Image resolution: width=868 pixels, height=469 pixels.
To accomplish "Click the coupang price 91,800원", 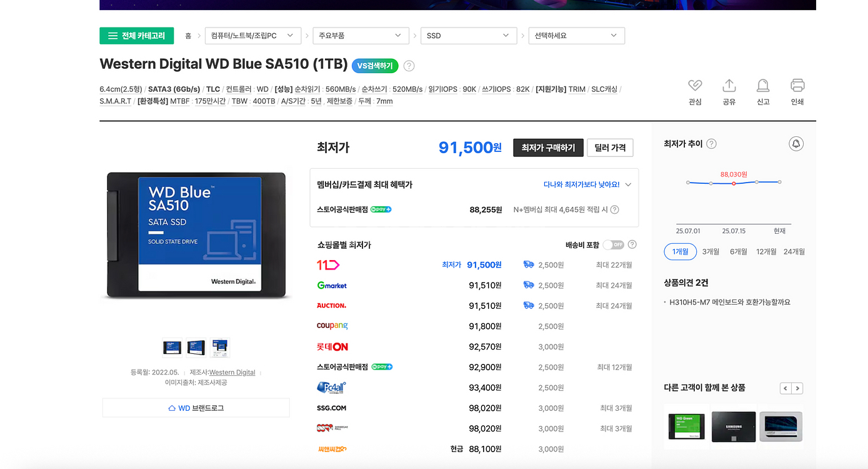I will [x=486, y=326].
